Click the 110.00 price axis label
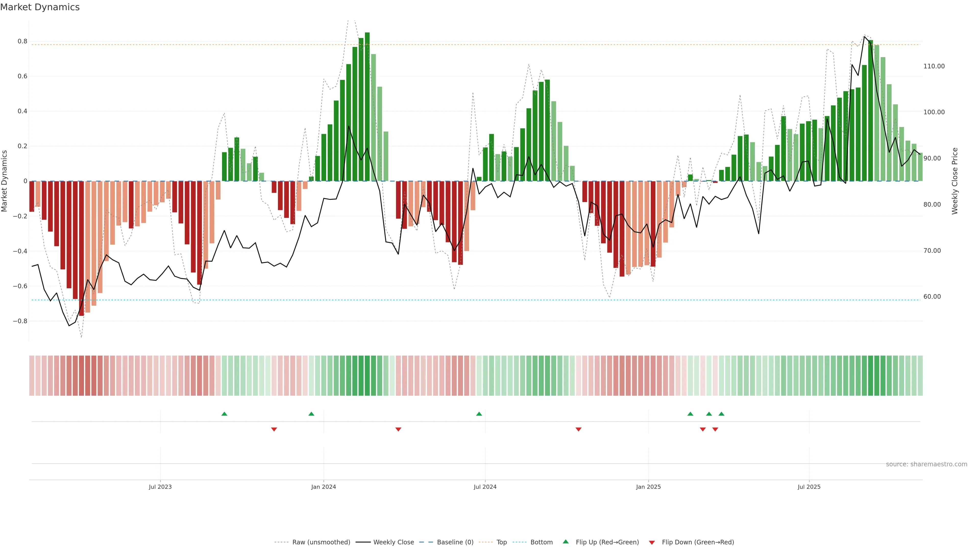The image size is (980, 551). tap(934, 66)
